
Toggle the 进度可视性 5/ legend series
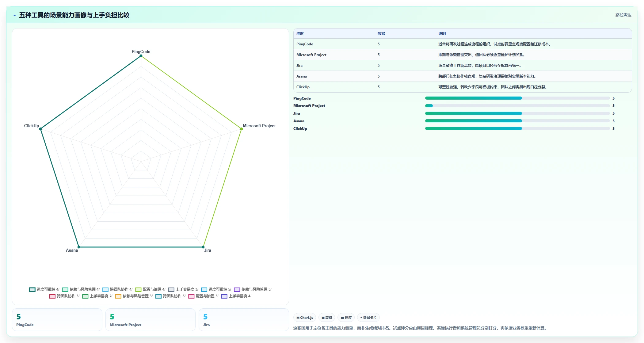[216, 289]
